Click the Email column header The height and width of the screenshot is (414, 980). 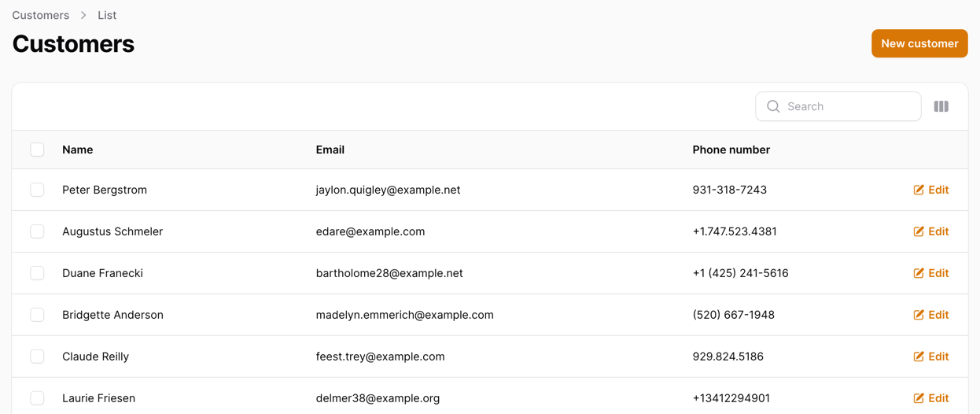pyautogui.click(x=330, y=150)
